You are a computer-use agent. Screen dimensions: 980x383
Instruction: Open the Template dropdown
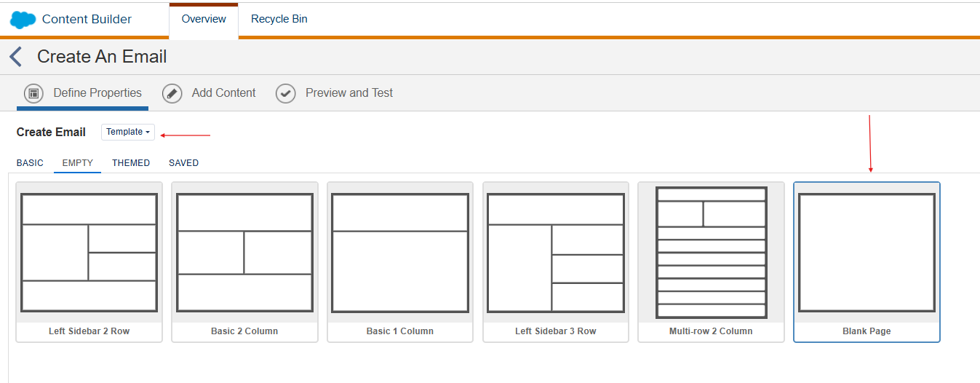pyautogui.click(x=128, y=132)
